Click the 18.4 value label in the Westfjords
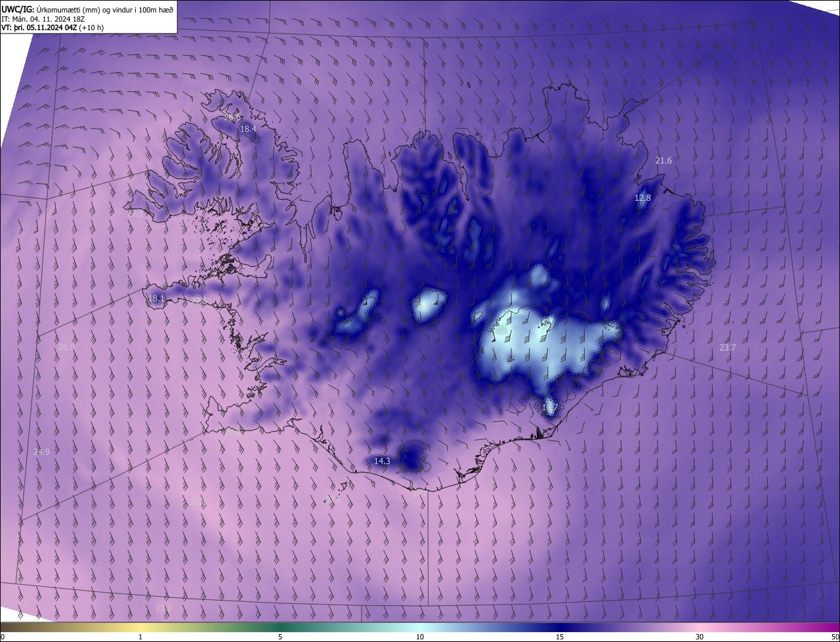The image size is (840, 642). tap(248, 129)
